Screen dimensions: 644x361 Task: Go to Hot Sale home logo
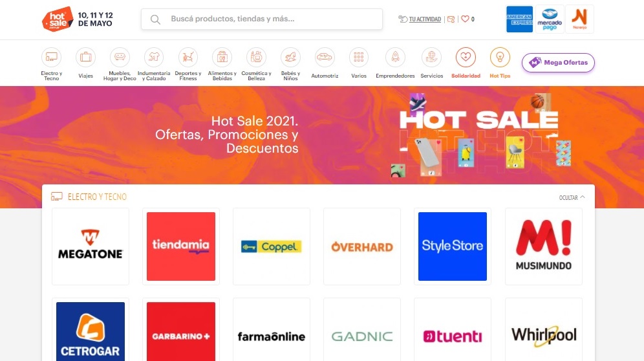(58, 19)
